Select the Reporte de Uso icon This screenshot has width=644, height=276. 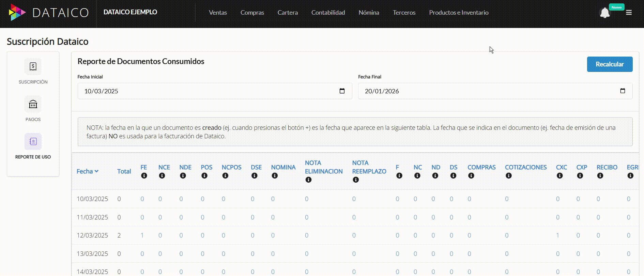coord(33,141)
